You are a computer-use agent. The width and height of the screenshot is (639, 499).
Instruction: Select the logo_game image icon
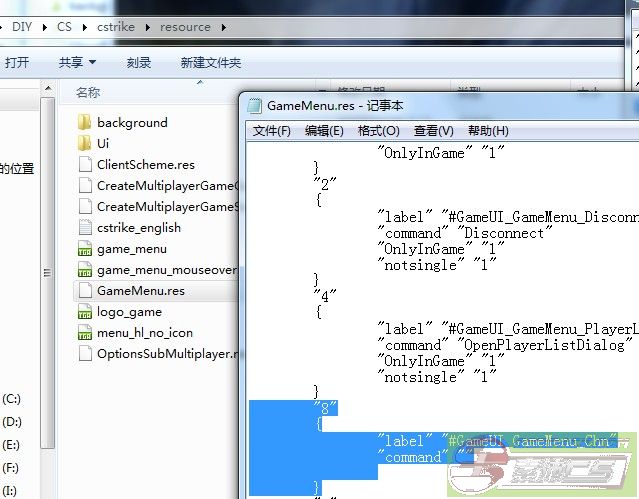[x=84, y=312]
